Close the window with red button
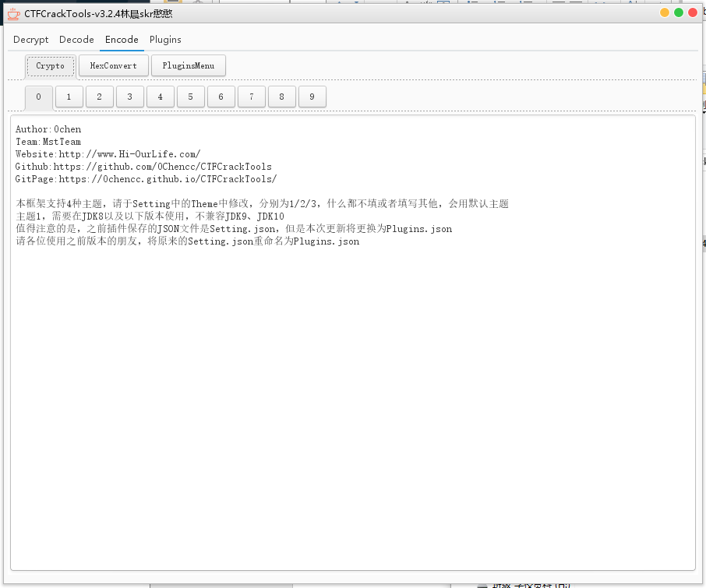706x588 pixels. [693, 12]
